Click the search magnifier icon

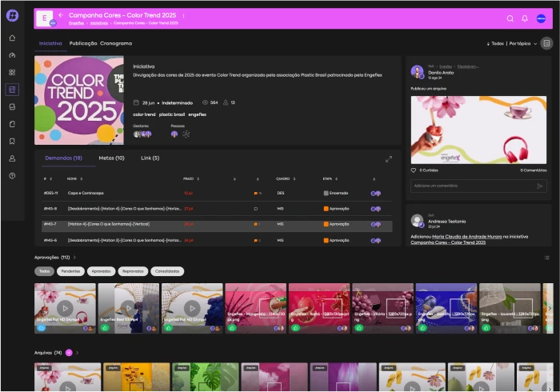point(510,18)
